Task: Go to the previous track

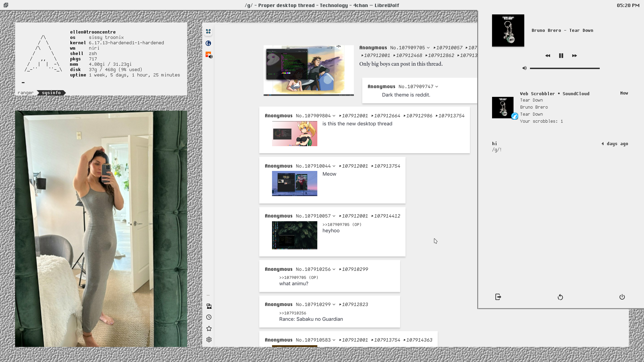Action: click(548, 56)
